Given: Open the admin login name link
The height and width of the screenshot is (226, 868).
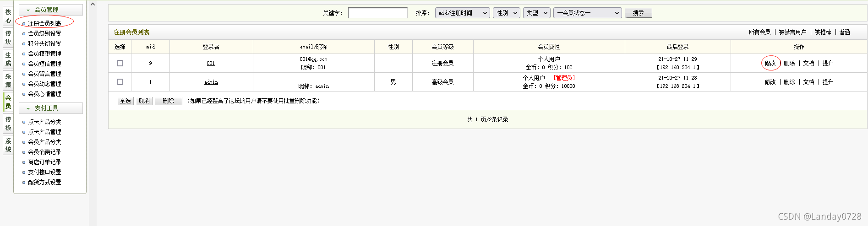Looking at the screenshot, I should coord(211,82).
